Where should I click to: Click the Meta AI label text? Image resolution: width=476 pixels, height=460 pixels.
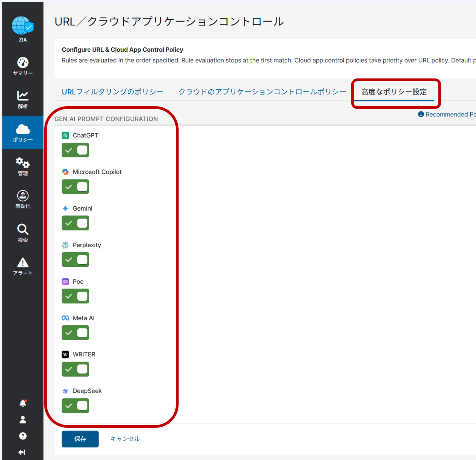click(x=84, y=318)
